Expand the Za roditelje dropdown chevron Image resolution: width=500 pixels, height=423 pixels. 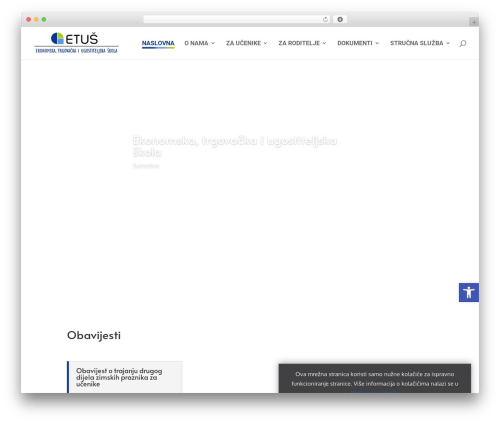324,43
